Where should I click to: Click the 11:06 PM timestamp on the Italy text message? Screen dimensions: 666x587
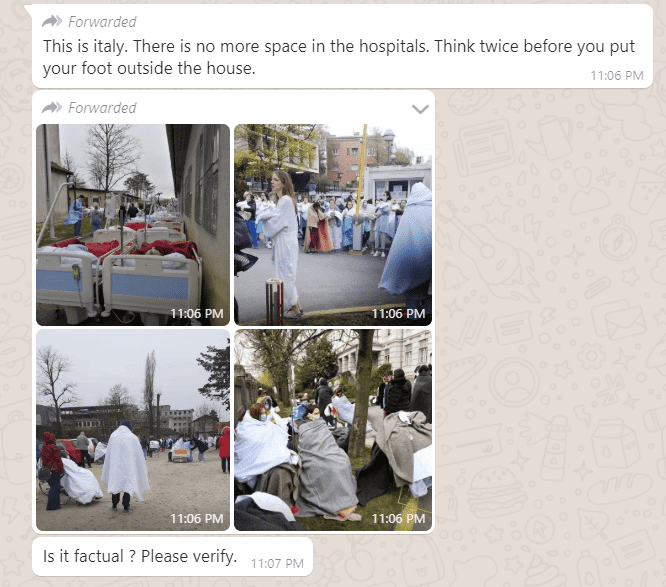click(x=617, y=76)
